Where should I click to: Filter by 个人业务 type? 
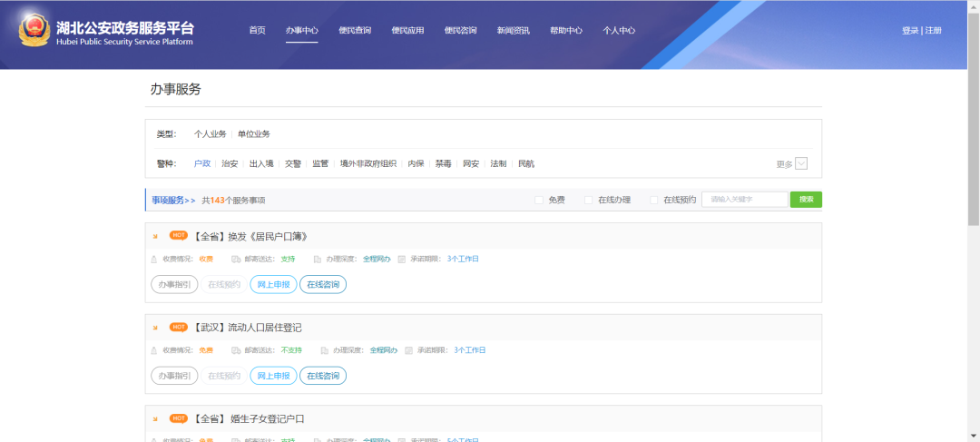[210, 133]
